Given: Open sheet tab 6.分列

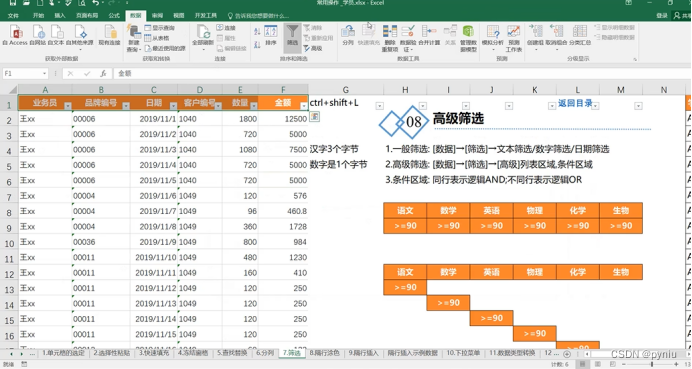Looking at the screenshot, I should (x=265, y=353).
